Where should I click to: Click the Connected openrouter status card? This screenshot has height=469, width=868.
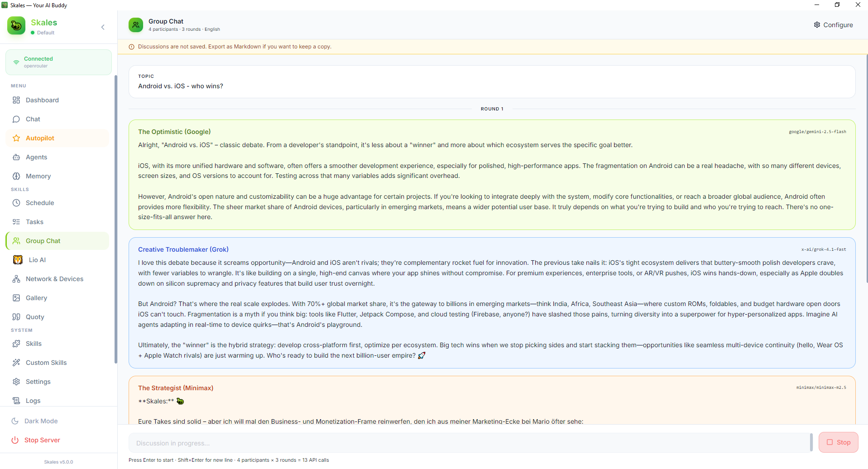pos(58,62)
